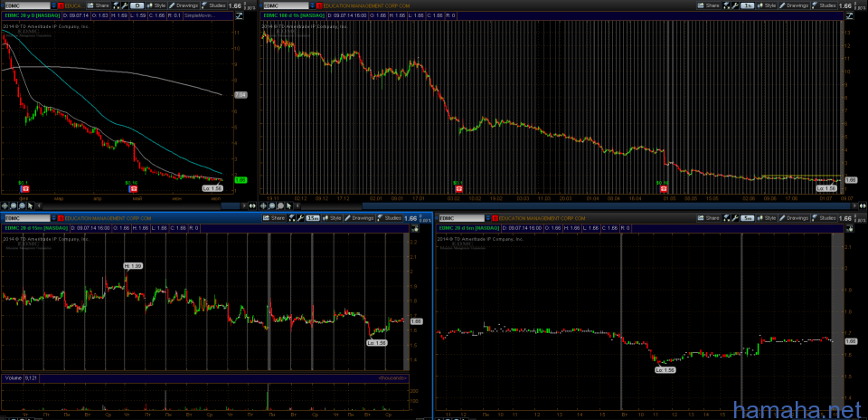Open Drawings menu in top-left daily chart
868x420 pixels.
pos(184,5)
